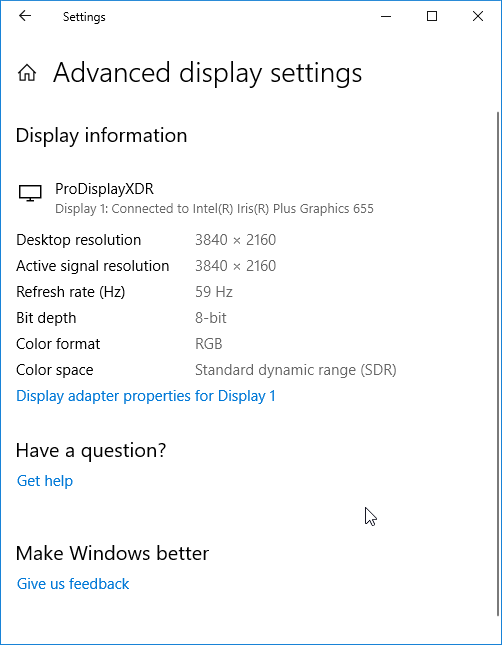The width and height of the screenshot is (502, 645).
Task: Click the monitor icon beside ProDisplayXDR
Action: click(x=30, y=193)
